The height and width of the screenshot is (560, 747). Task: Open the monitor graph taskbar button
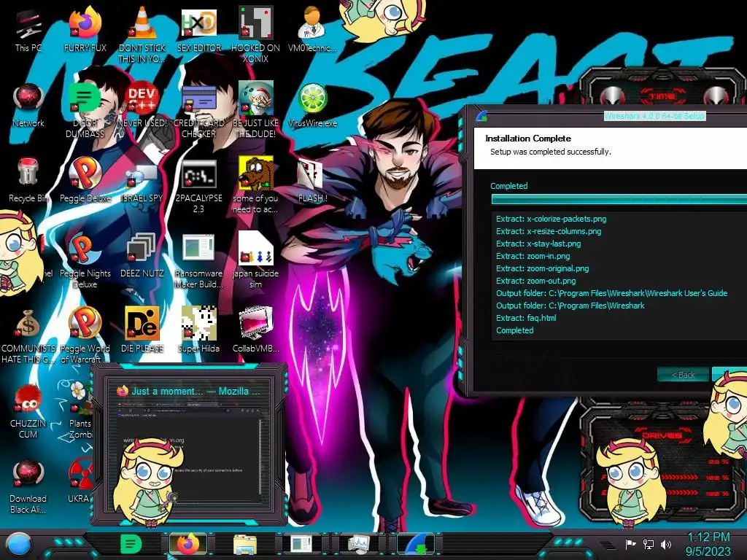(358, 544)
